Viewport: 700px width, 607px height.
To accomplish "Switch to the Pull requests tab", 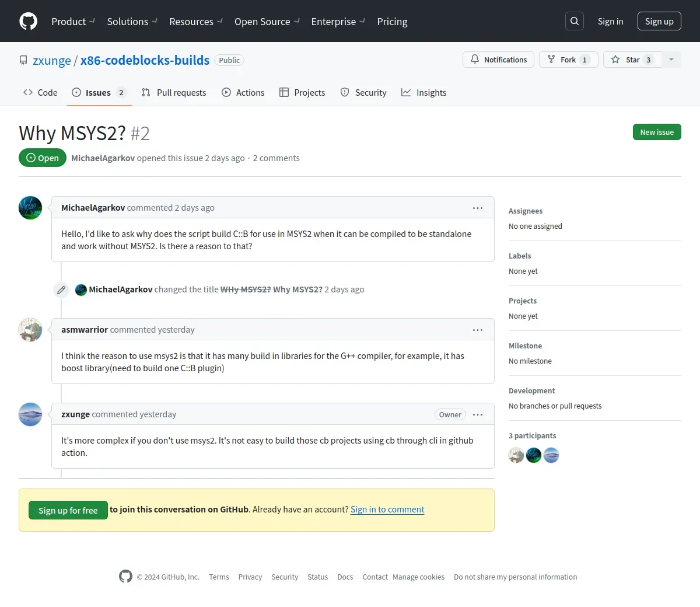I will (x=174, y=92).
